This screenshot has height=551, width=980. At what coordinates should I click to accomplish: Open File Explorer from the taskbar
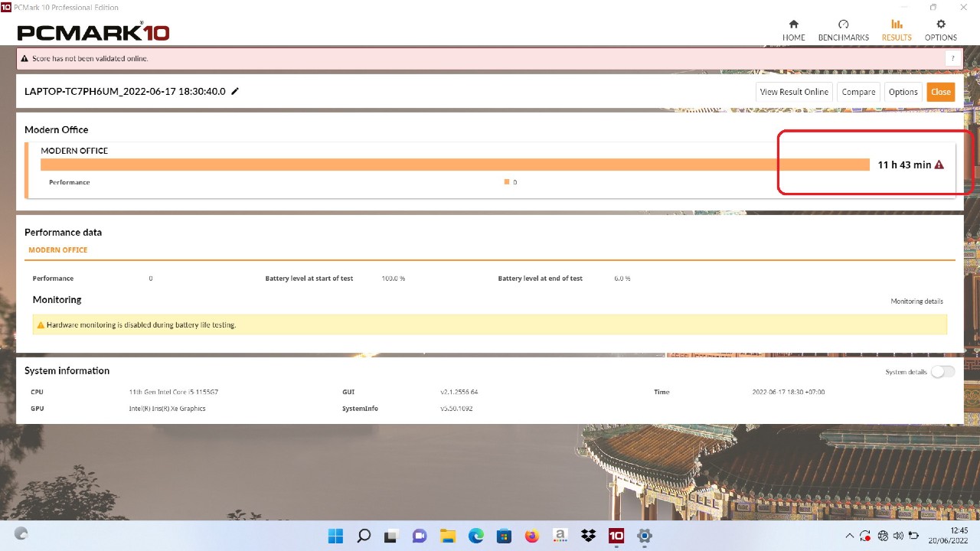pos(448,536)
